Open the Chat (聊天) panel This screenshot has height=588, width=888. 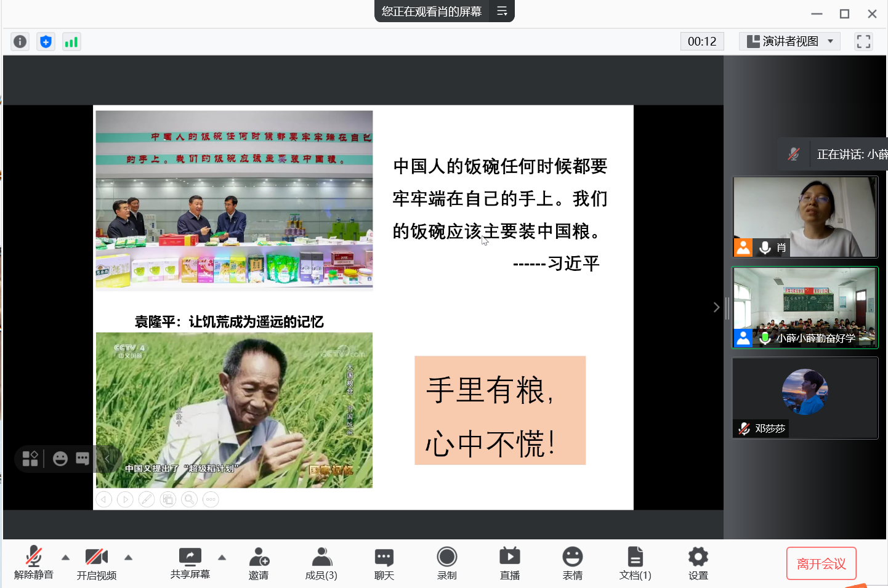[x=384, y=563]
